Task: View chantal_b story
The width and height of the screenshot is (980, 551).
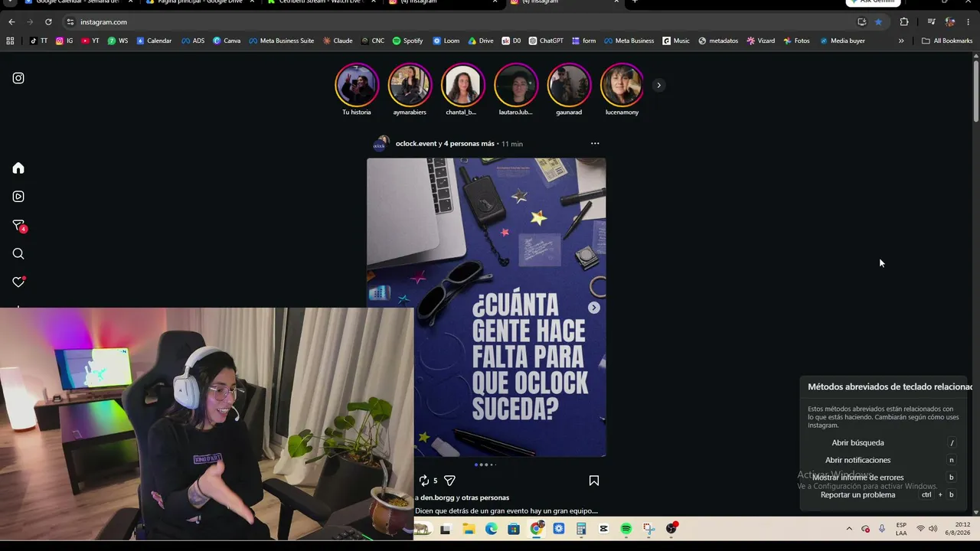Action: click(462, 85)
